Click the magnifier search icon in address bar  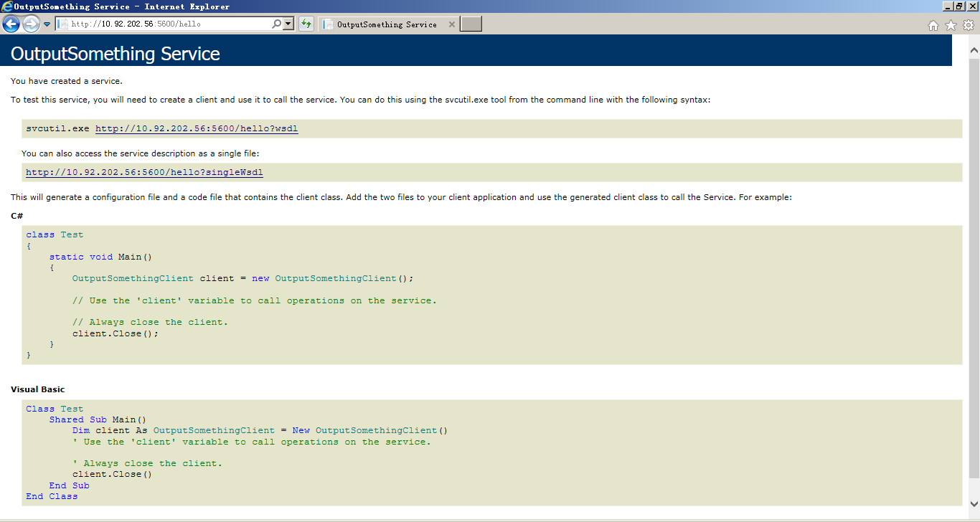(277, 24)
